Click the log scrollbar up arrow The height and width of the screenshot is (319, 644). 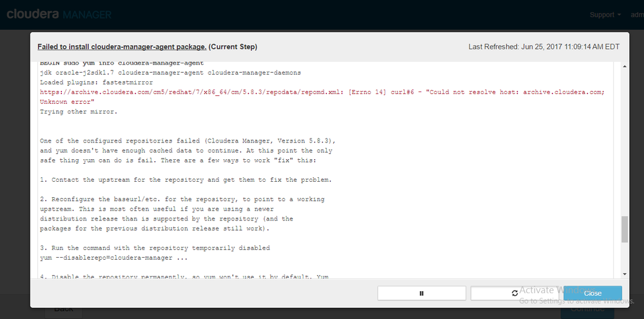pos(625,66)
